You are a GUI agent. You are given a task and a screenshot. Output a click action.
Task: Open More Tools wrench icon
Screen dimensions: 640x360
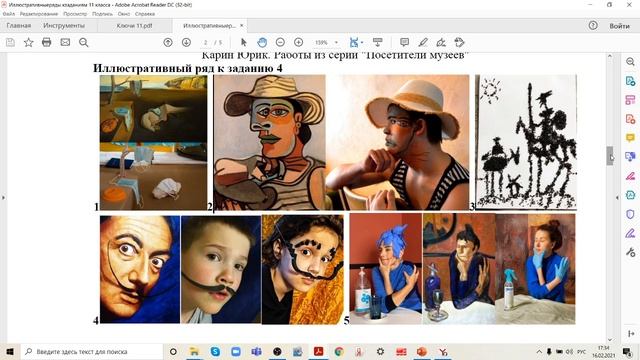(x=630, y=252)
